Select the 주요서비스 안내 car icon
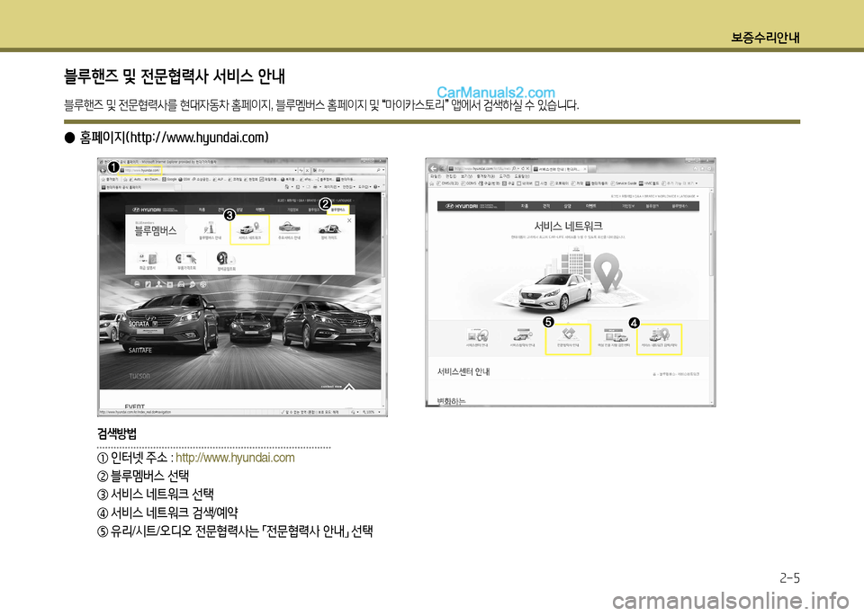The width and height of the screenshot is (864, 616). click(x=289, y=230)
